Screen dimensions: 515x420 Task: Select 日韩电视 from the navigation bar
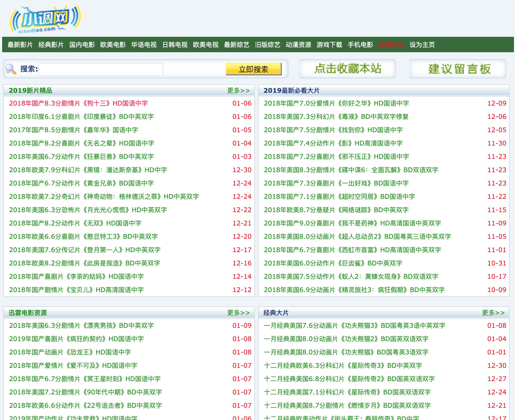click(x=175, y=45)
